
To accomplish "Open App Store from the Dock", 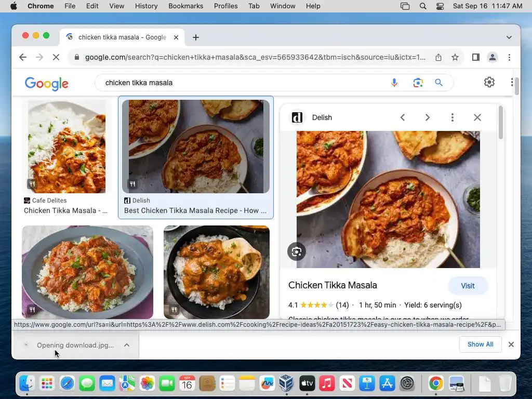I will point(387,383).
